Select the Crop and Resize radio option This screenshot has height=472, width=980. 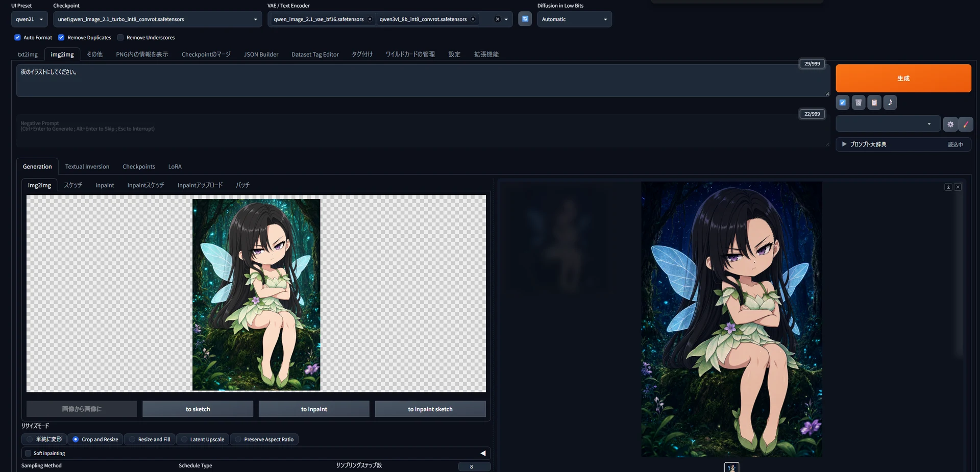(95, 439)
